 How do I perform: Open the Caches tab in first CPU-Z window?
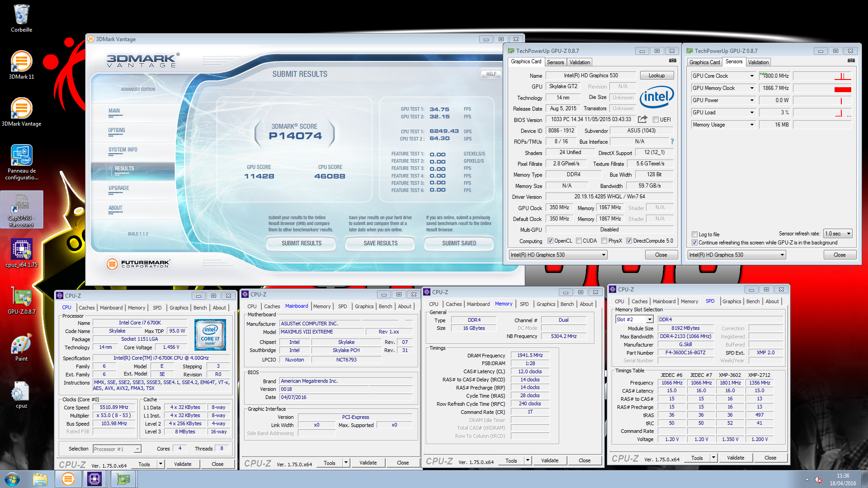pos(86,308)
